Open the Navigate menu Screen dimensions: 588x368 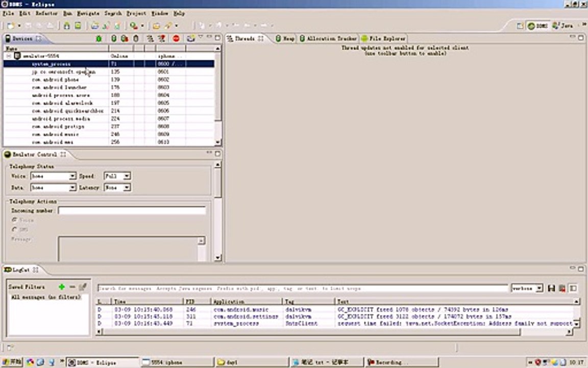point(88,13)
